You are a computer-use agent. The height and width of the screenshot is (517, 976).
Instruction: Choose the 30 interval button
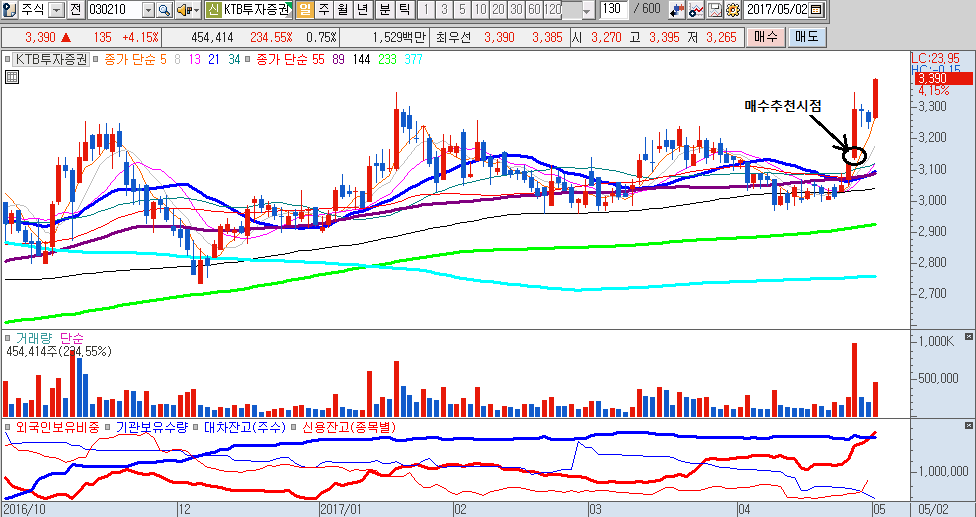pos(516,10)
